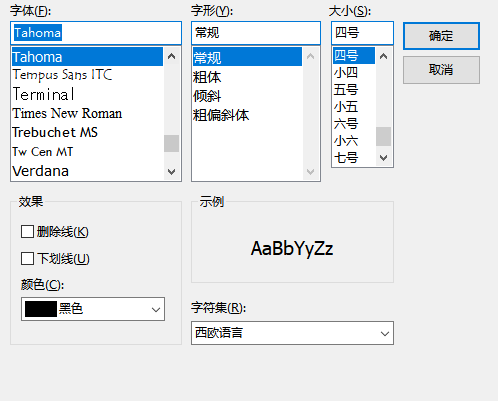
Task: Select Verdana font in list
Action: [87, 171]
